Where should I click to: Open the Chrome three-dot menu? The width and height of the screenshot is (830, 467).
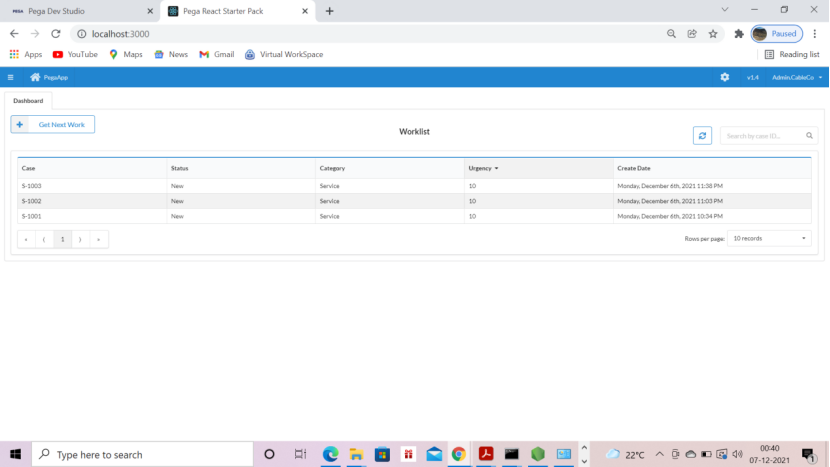pos(815,34)
